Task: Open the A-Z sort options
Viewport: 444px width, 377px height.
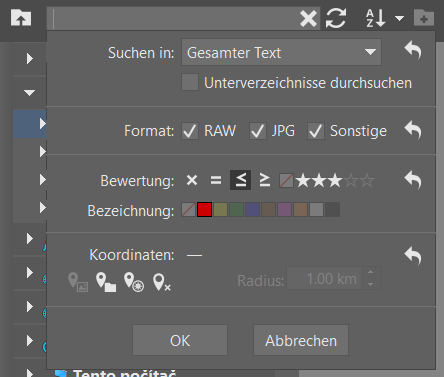Action: 376,18
